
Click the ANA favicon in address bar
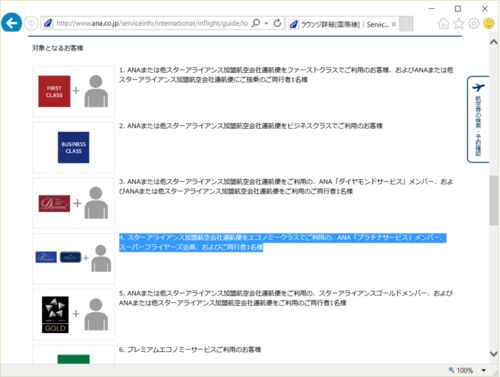tap(48, 23)
